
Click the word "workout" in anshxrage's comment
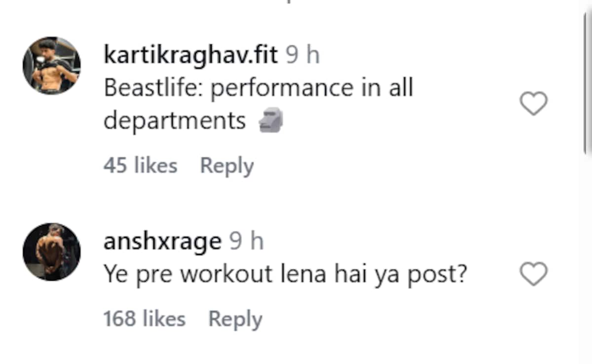[x=226, y=275]
